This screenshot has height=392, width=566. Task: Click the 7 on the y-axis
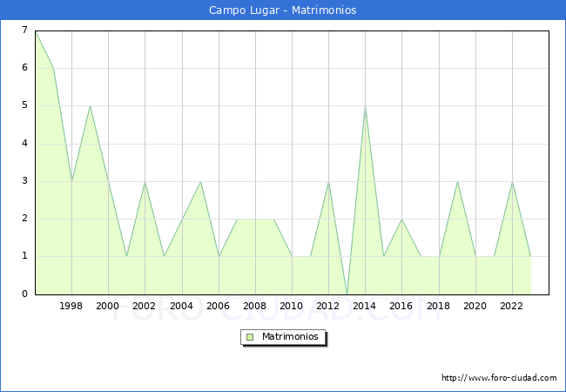point(25,30)
